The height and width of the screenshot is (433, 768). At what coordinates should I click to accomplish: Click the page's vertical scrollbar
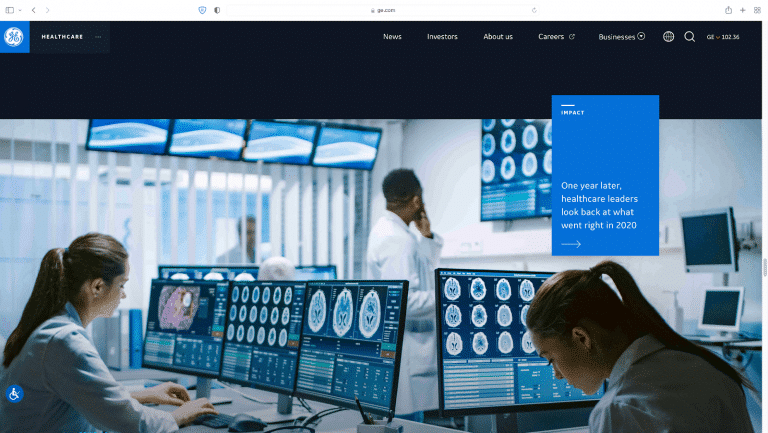[x=765, y=267]
